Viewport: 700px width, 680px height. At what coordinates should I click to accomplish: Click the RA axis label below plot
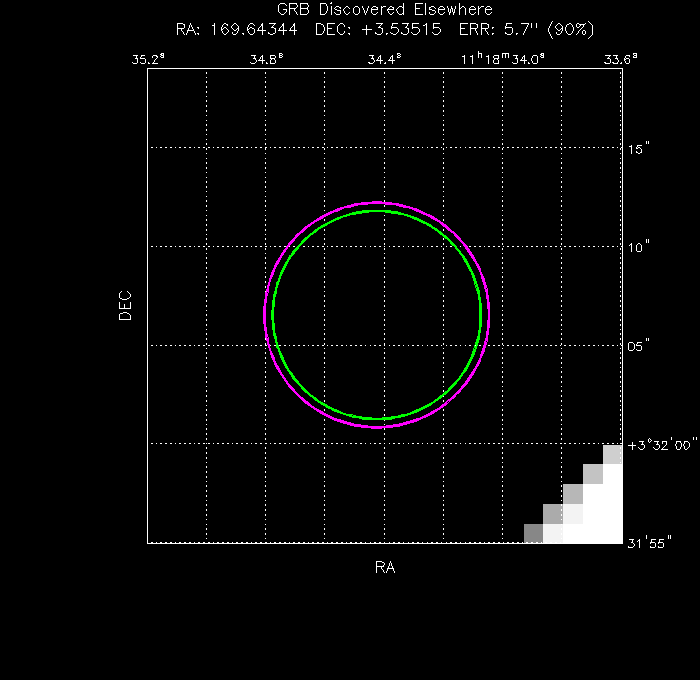point(385,567)
